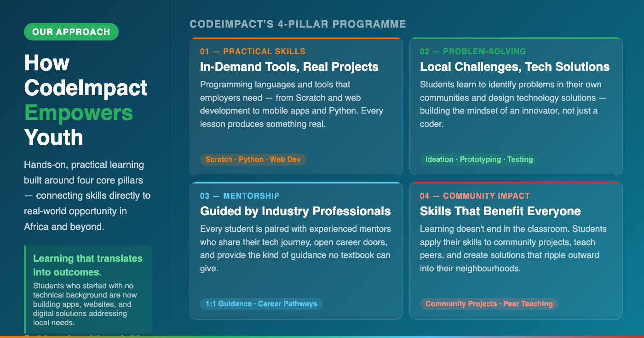Image resolution: width=644 pixels, height=338 pixels.
Task: Click the "01 — PRACTICAL SKILLS" label
Action: [253, 52]
